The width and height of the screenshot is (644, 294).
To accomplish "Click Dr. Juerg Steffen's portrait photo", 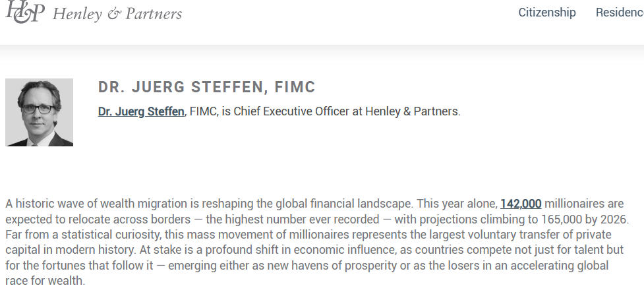I will click(39, 112).
